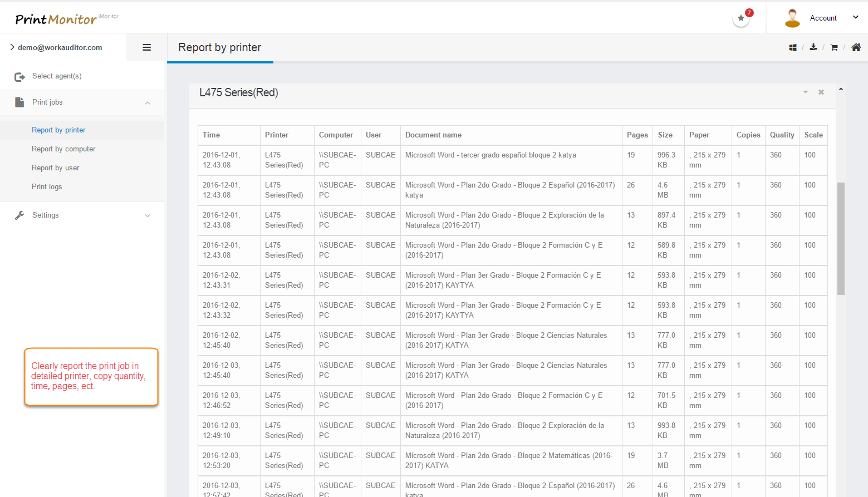Collapse the L475 Series(Red) panel
The image size is (868, 497).
coord(805,92)
